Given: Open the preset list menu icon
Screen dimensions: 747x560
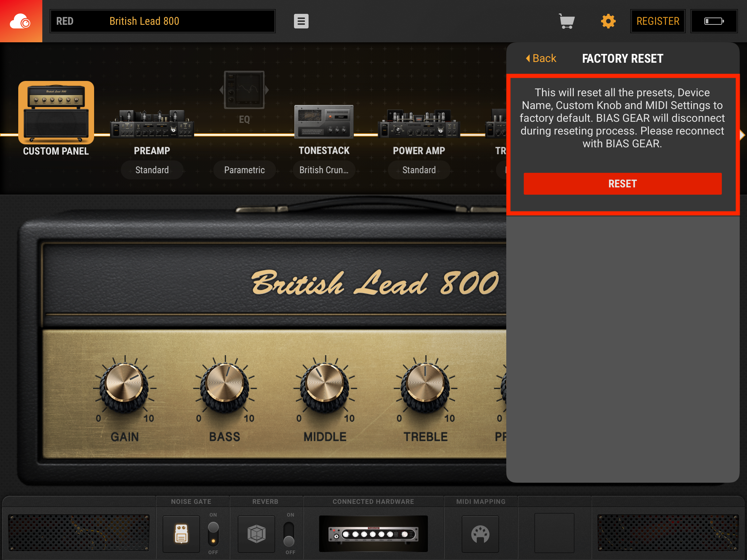Looking at the screenshot, I should [x=301, y=21].
